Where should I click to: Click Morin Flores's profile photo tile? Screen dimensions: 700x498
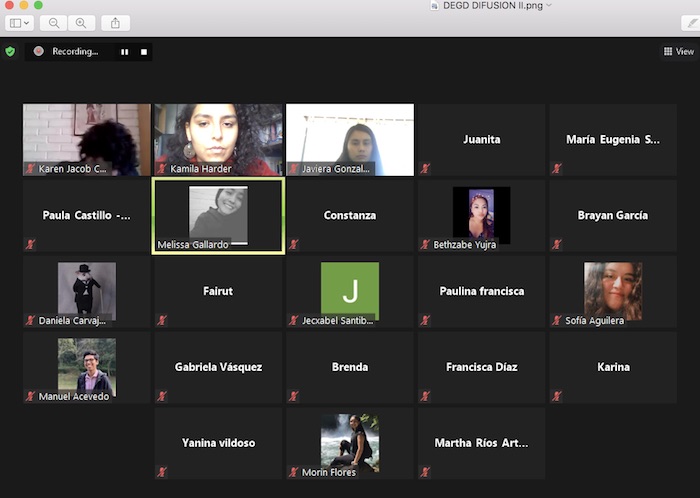pos(349,442)
